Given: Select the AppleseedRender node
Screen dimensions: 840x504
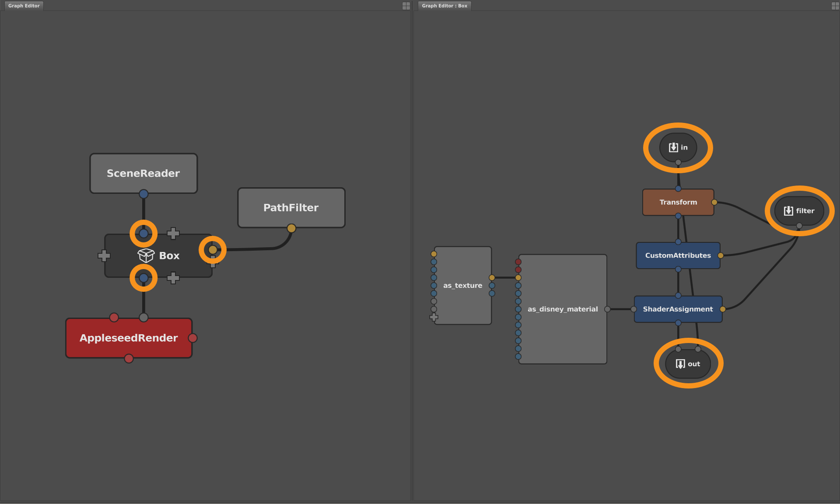Looking at the screenshot, I should [128, 338].
